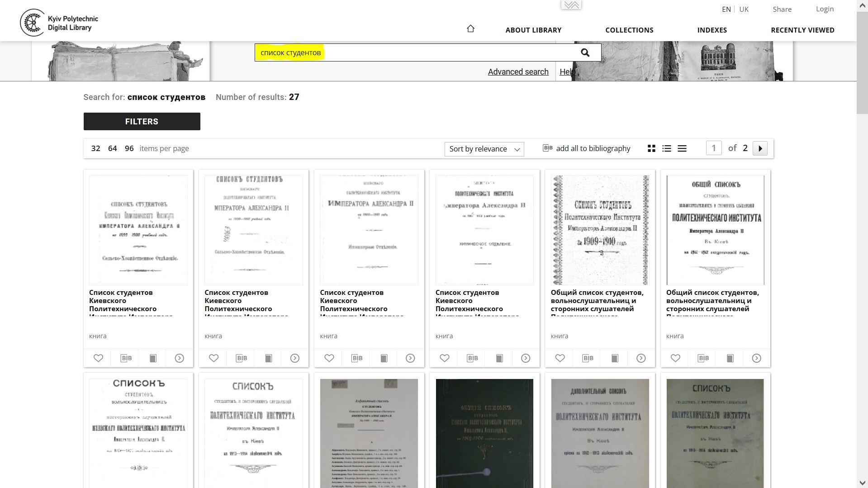The width and height of the screenshot is (868, 488).
Task: Set 96 items per page
Action: pos(129,148)
